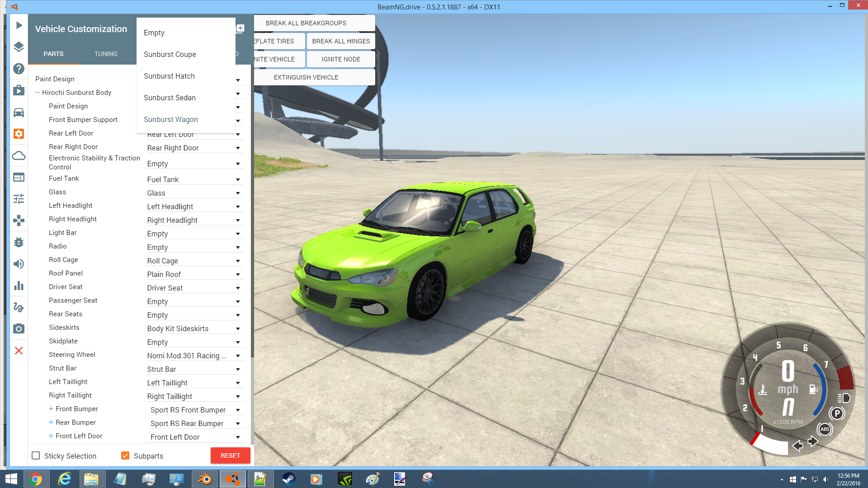Click the IGNITE NODE button
The width and height of the screenshot is (868, 488).
click(x=341, y=59)
